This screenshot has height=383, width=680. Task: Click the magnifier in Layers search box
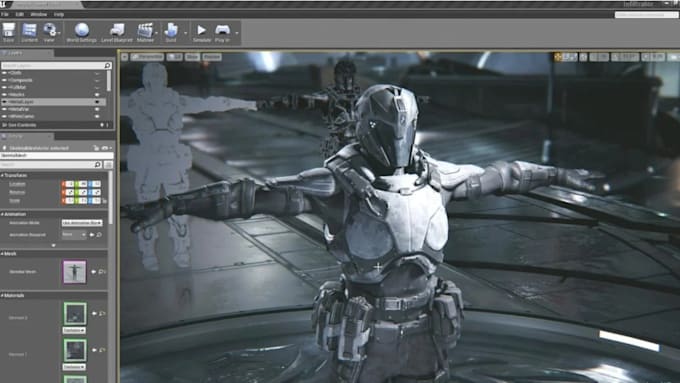pos(108,65)
